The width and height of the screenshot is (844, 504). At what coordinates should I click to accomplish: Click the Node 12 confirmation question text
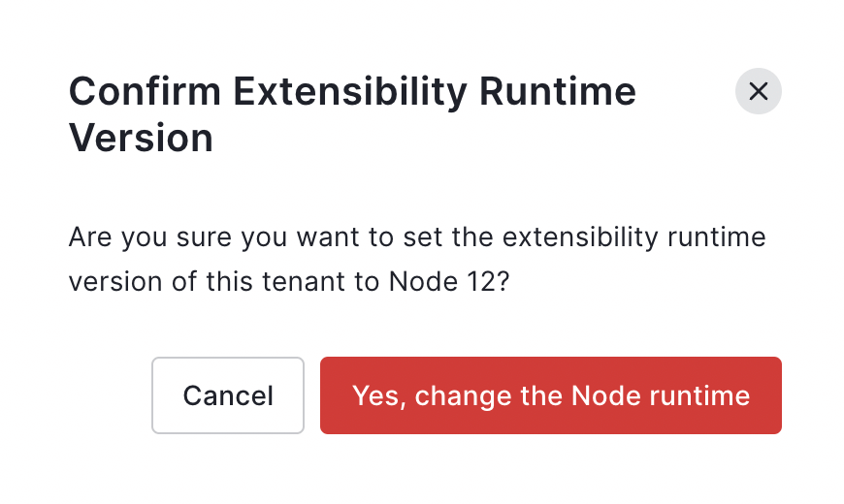coord(417,261)
